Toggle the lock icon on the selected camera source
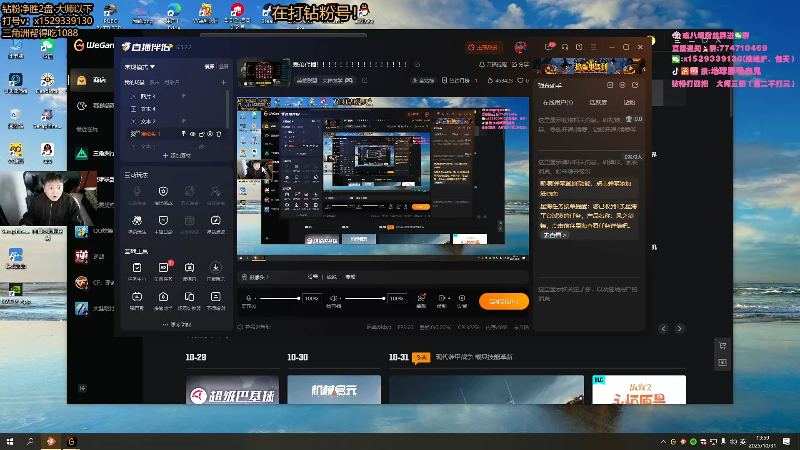 [202, 134]
